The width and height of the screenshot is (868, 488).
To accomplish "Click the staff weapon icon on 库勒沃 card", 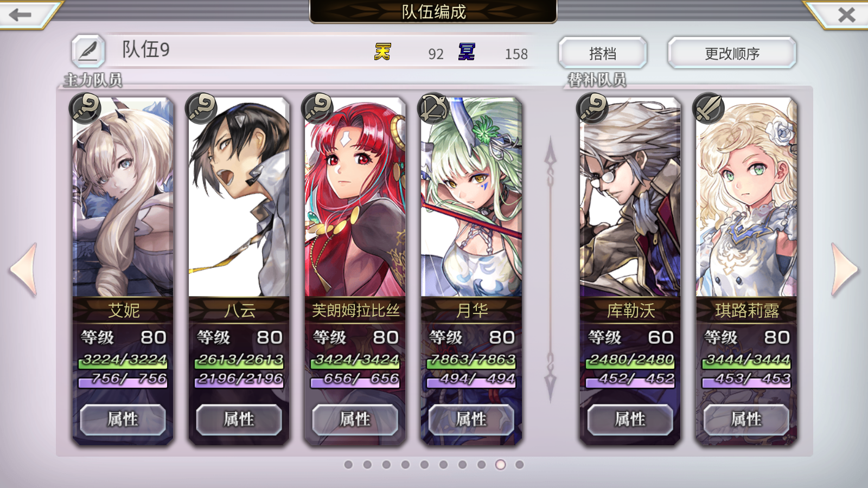I will pos(592,108).
